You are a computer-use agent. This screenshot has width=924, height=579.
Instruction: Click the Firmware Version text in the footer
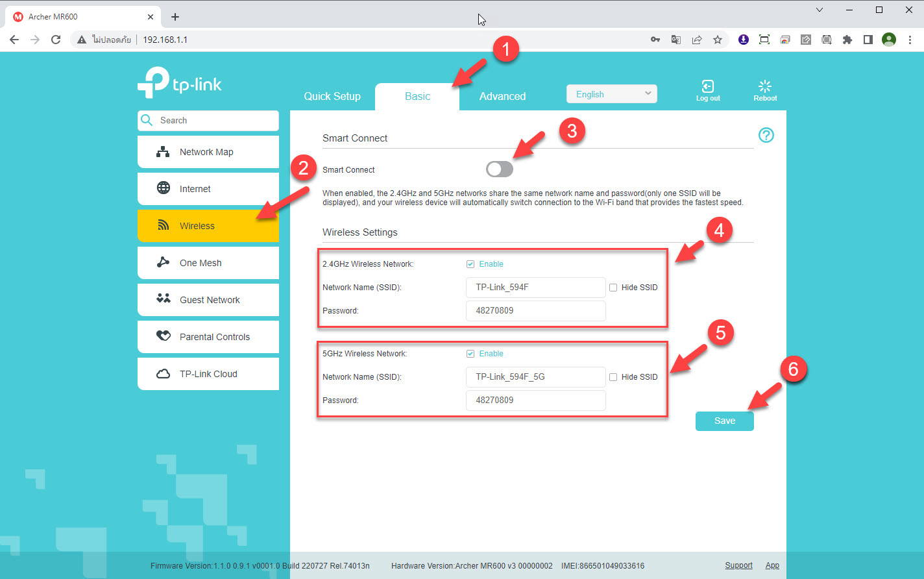click(260, 566)
